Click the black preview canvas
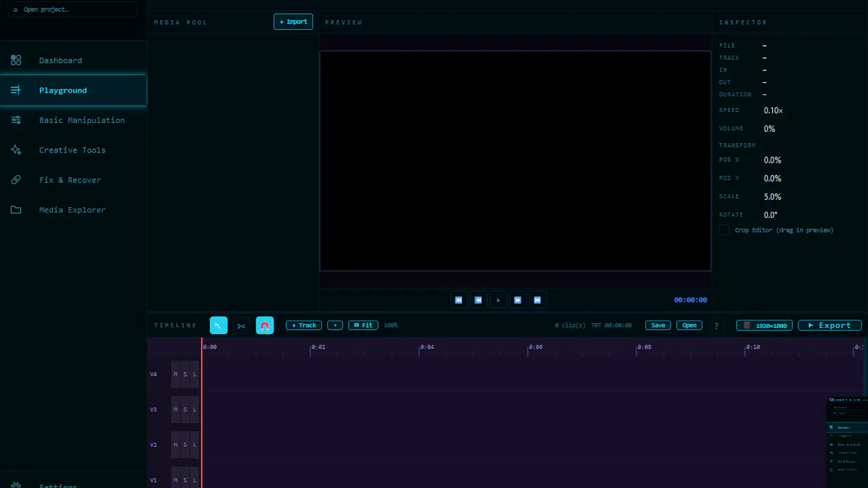Screen dimensions: 868x488 pos(515,161)
